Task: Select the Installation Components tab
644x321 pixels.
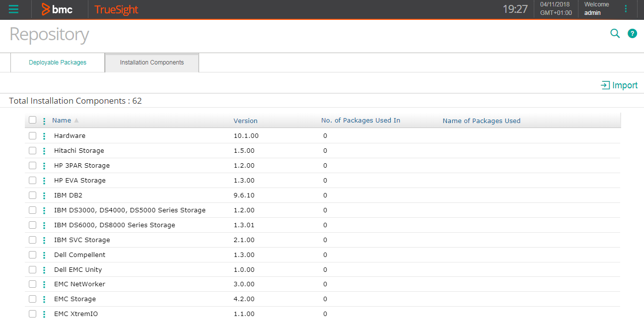Action: pos(152,63)
